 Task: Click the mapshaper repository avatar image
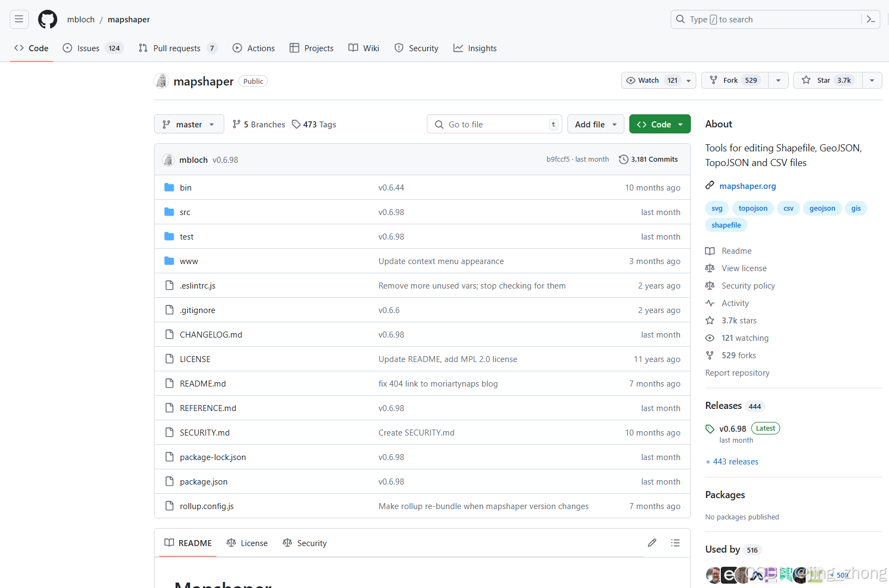[162, 81]
